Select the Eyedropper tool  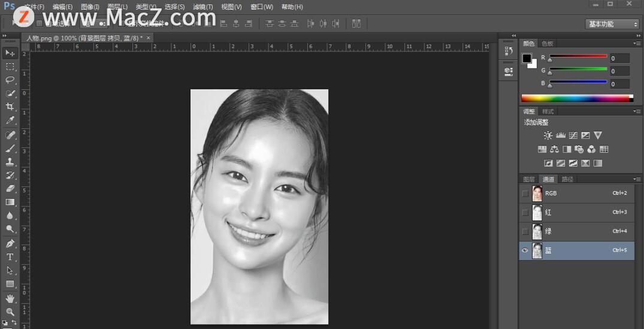coord(10,121)
